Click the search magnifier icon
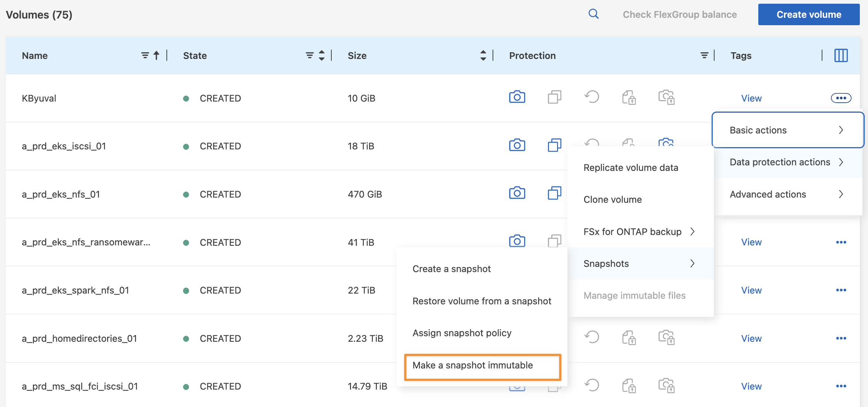 (x=593, y=14)
